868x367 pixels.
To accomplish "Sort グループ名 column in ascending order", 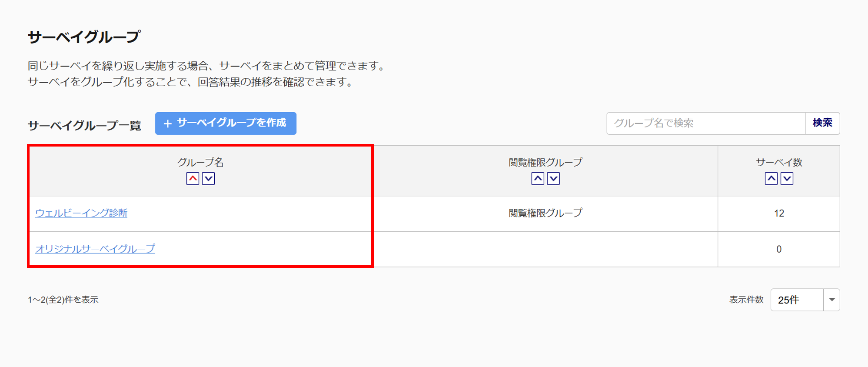I will [x=193, y=179].
